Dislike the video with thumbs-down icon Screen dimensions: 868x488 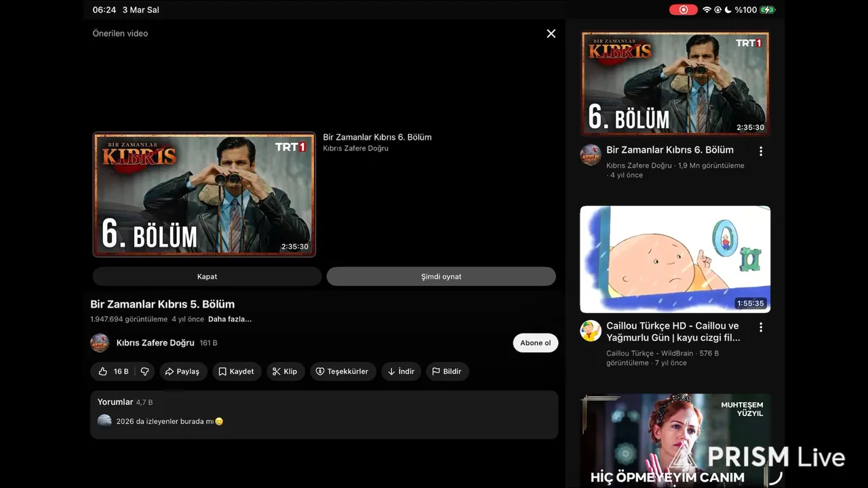[x=144, y=371]
